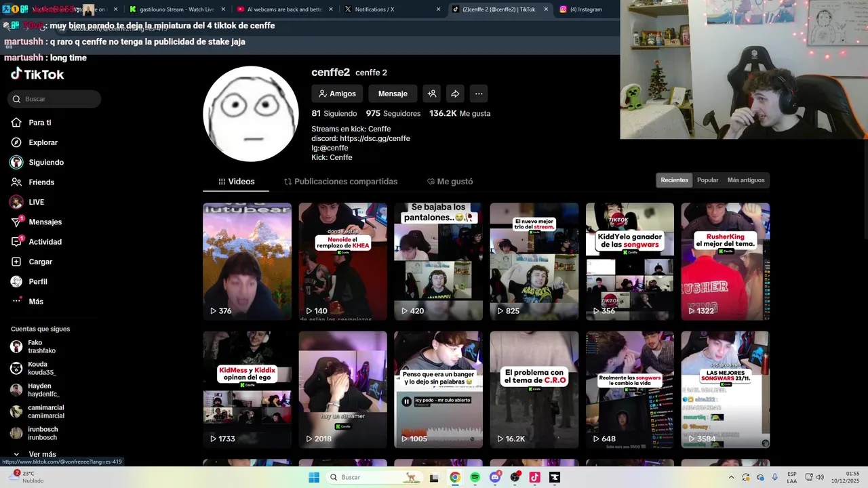The image size is (868, 488).
Task: Open the Windows Start menu
Action: pos(314,477)
